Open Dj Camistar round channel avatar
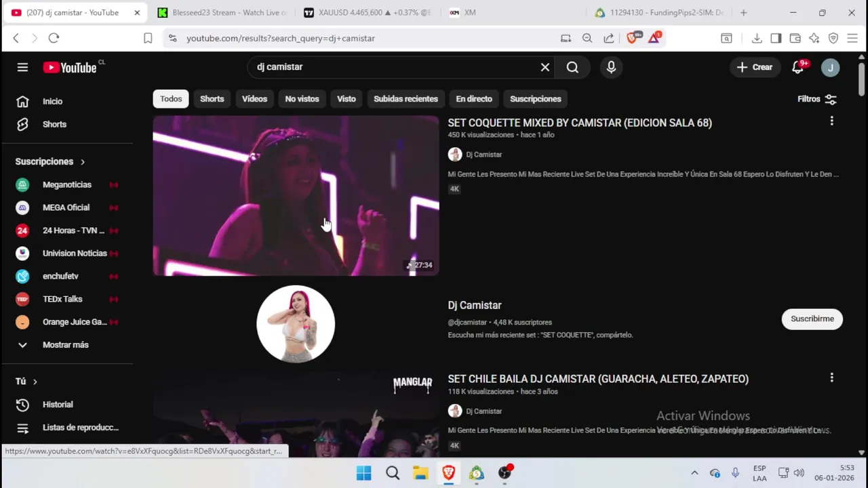 pos(296,324)
